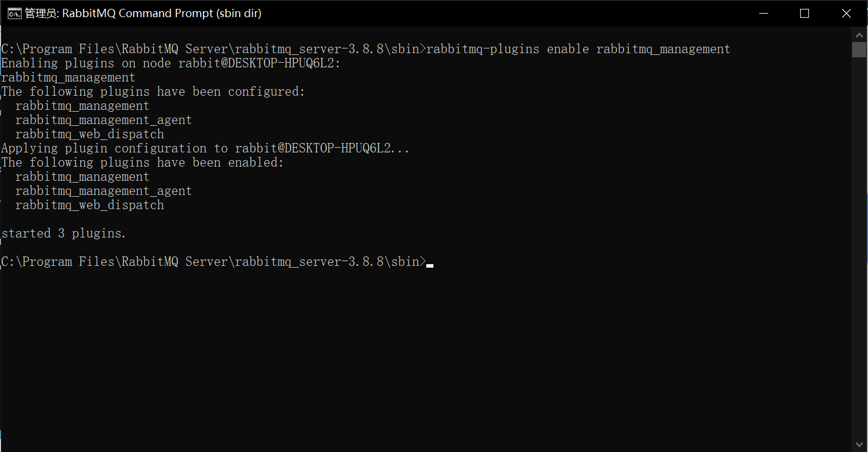Click rabbitmq_management_agent in the configured list
The width and height of the screenshot is (868, 452).
point(103,120)
